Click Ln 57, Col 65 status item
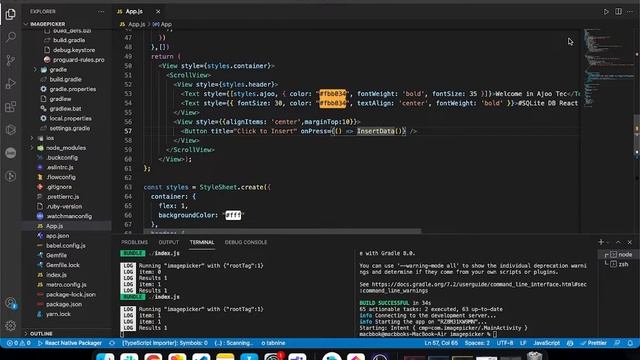 point(441,343)
